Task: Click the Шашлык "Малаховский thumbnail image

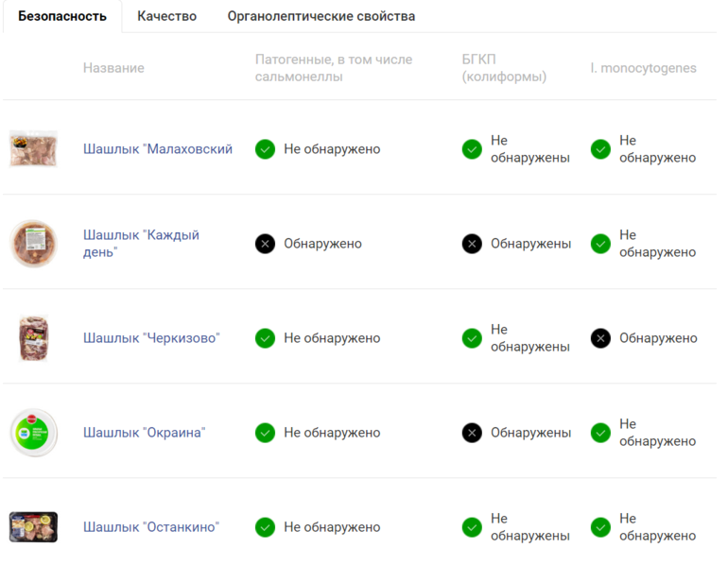Action: tap(33, 149)
